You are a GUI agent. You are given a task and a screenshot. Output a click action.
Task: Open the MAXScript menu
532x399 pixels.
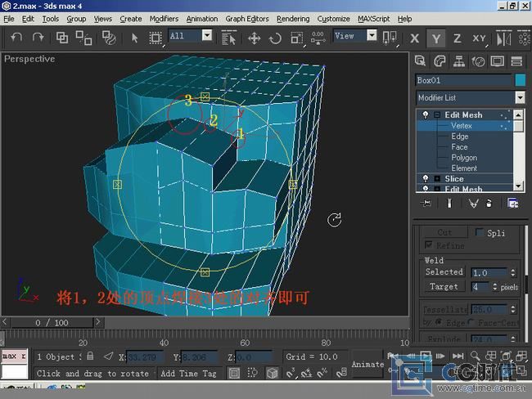click(373, 19)
